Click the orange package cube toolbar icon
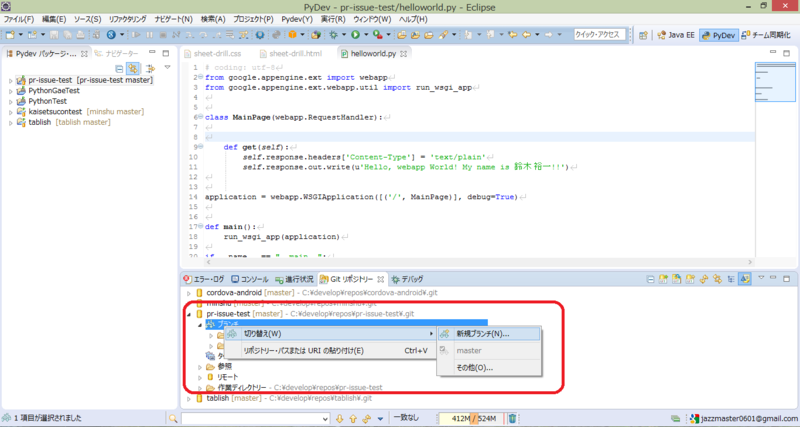Viewport: 800px width, 427px height. point(292,35)
